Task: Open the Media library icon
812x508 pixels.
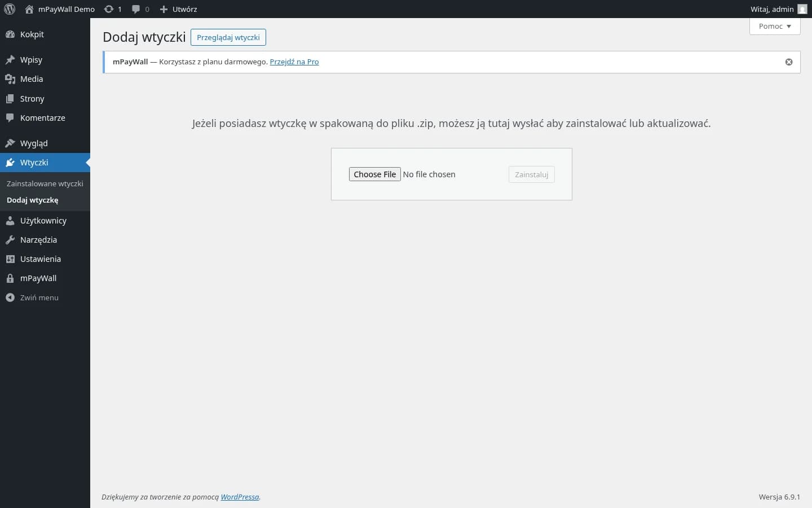Action: 10,79
